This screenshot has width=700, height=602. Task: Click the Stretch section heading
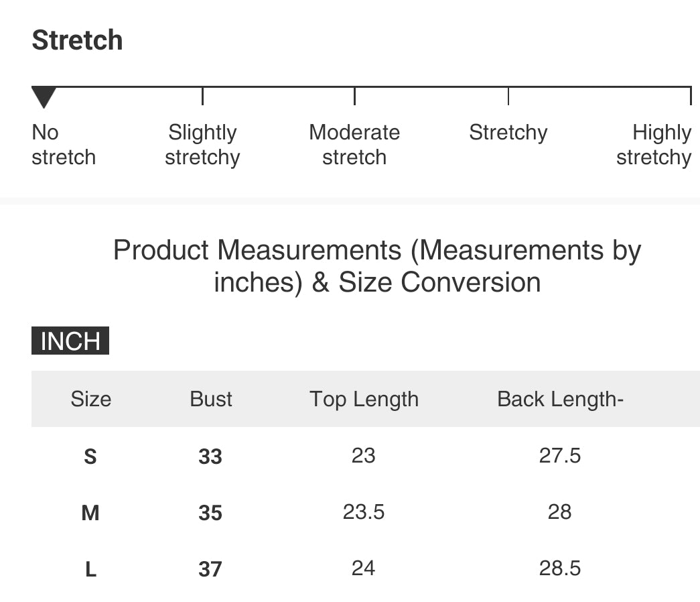tap(77, 40)
